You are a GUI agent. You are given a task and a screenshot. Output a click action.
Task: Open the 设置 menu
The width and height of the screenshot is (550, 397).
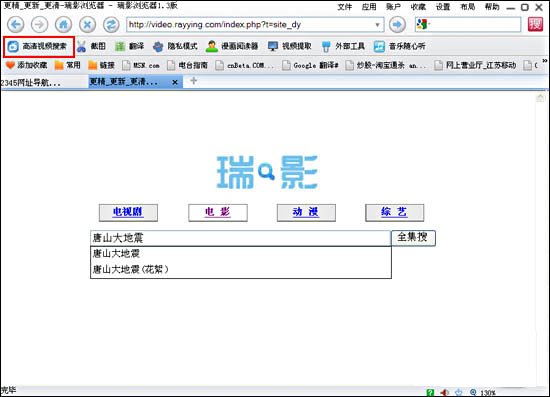coord(443,7)
